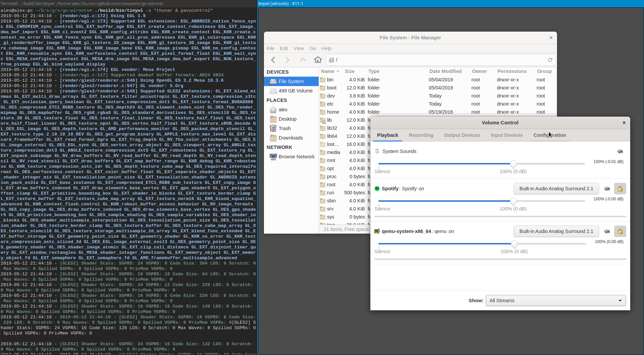Sort by Date Modified column header
The height and width of the screenshot is (355, 644).
coord(448,71)
